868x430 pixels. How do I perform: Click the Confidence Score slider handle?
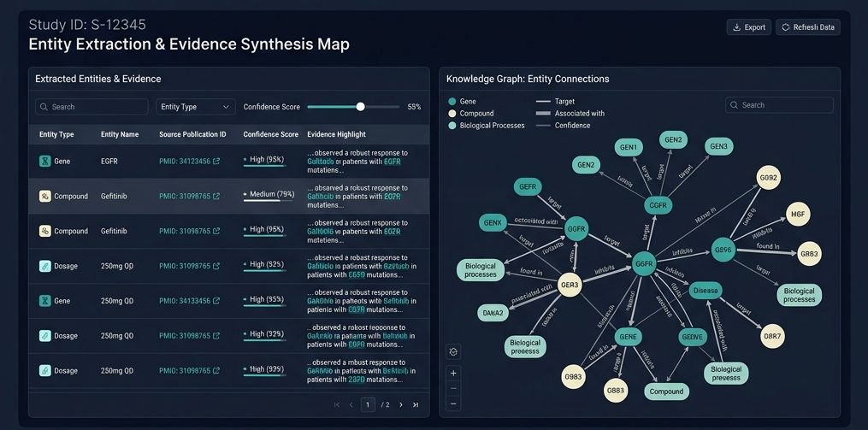[360, 107]
